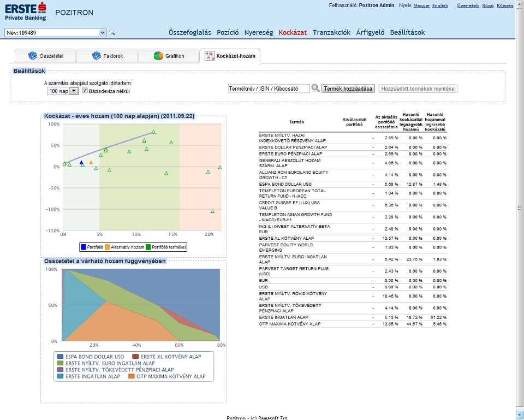Click the 44.67 % value in OTP MAXIMA row
524x420 pixels.
(414, 324)
